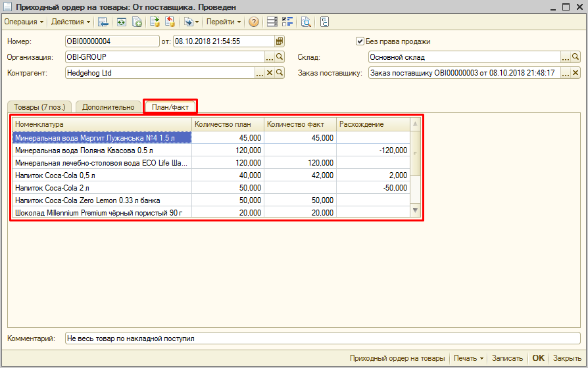Select row Минеральная вода Поляна Квасова 0.5 л
Viewport: 588px width, 368px height.
tap(211, 150)
